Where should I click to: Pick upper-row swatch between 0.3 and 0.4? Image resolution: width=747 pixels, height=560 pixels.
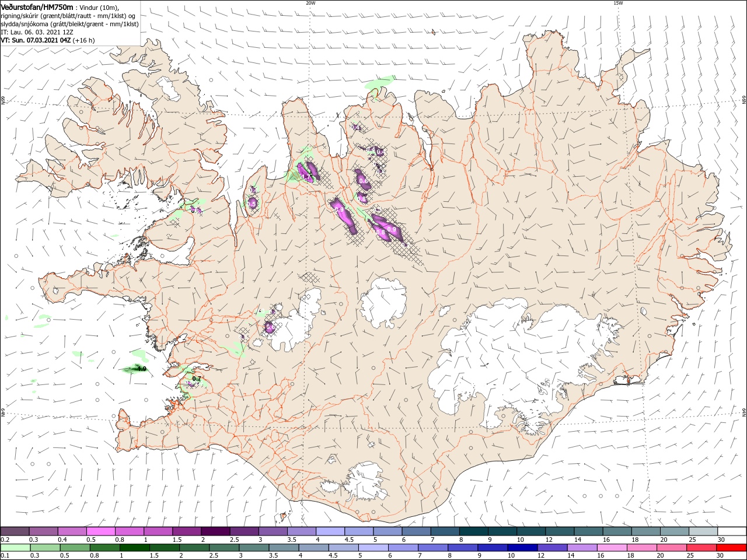pos(44,531)
